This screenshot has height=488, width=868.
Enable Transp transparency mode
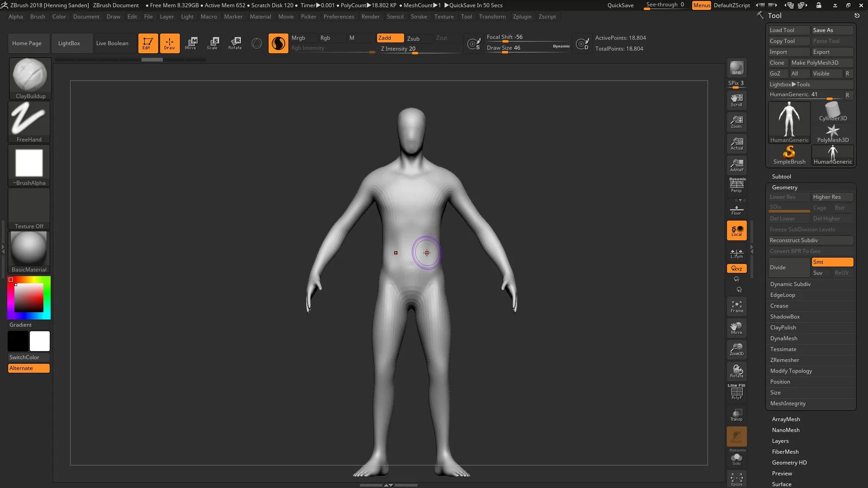click(736, 415)
